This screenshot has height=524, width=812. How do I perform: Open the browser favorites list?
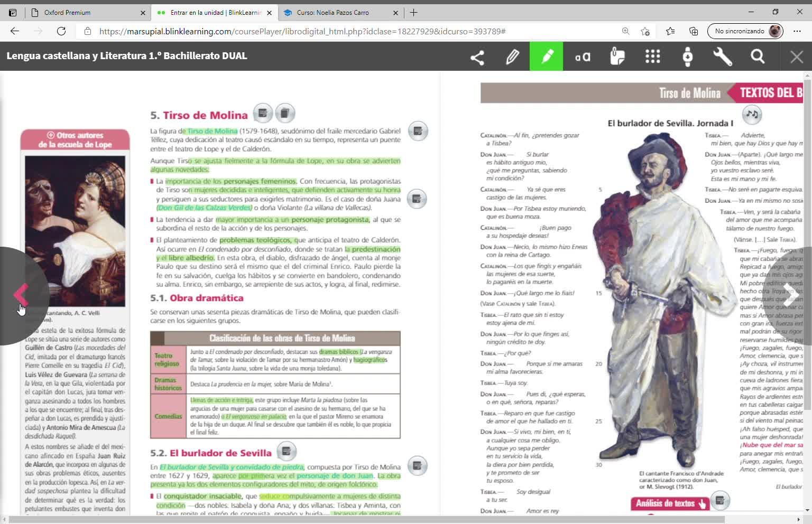click(x=670, y=31)
